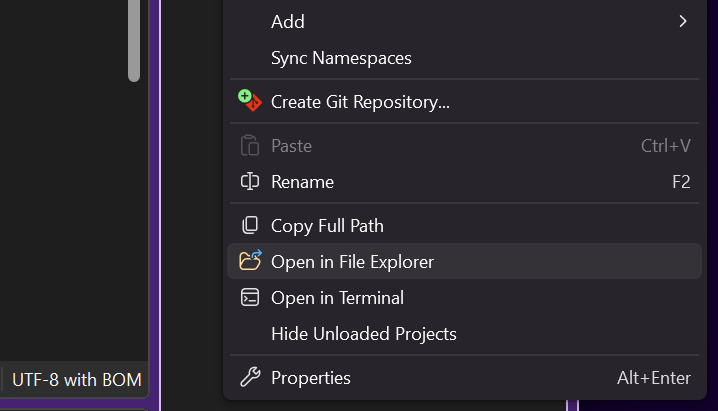Select Open in Terminal
The height and width of the screenshot is (411, 718).
[x=337, y=298]
